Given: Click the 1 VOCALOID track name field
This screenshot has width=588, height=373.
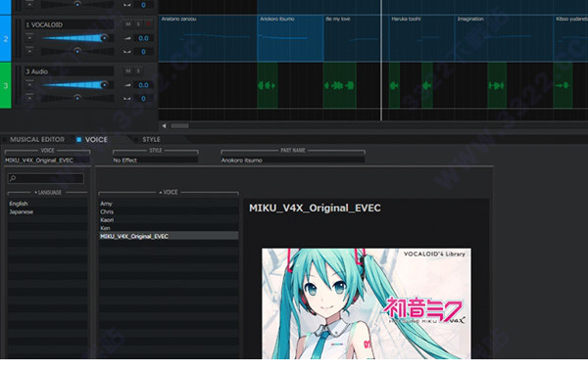Looking at the screenshot, I should point(69,24).
